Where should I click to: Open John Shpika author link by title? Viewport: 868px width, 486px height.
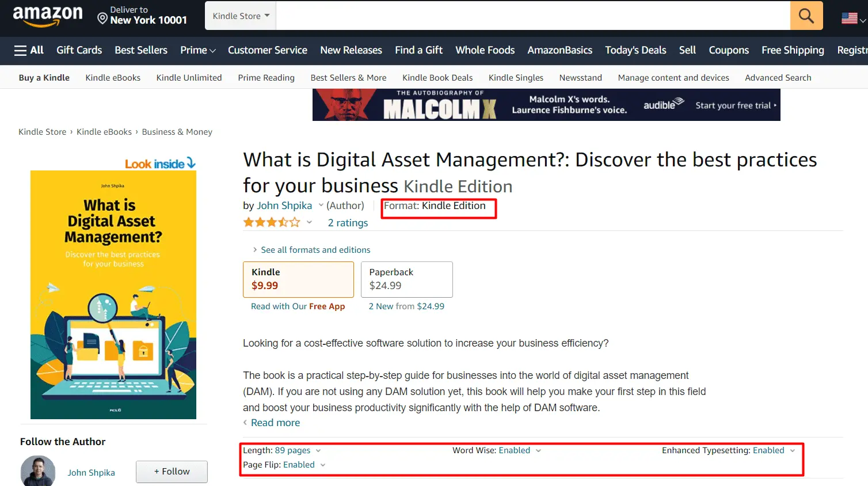(284, 206)
